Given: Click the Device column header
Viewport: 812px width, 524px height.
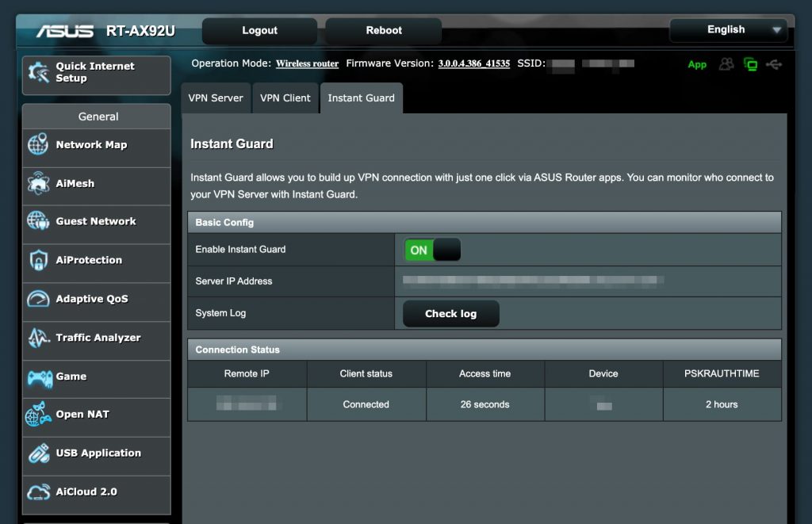Looking at the screenshot, I should coord(603,374).
